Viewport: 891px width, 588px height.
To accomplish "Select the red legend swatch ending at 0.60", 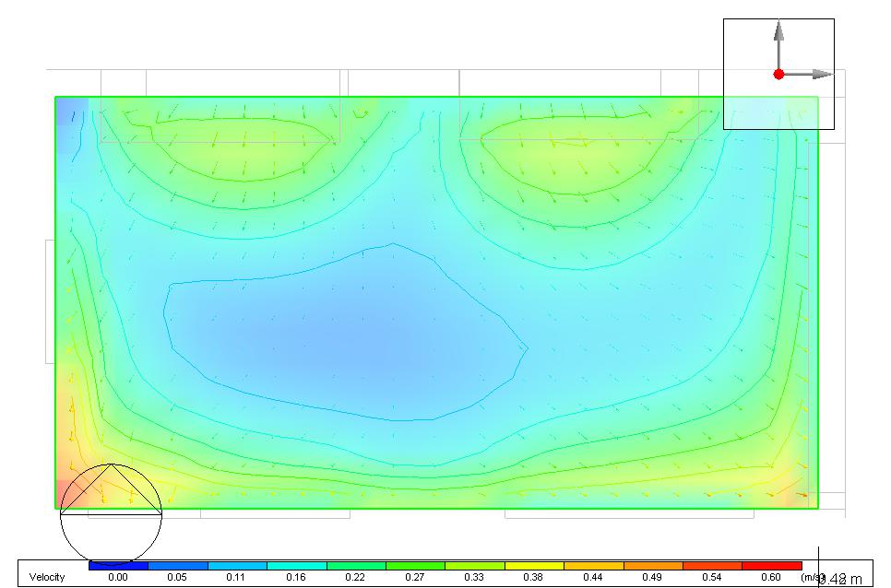I will click(x=772, y=566).
